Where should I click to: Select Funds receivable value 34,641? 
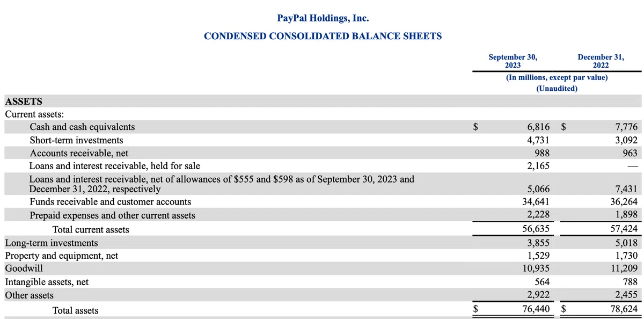pyautogui.click(x=536, y=202)
